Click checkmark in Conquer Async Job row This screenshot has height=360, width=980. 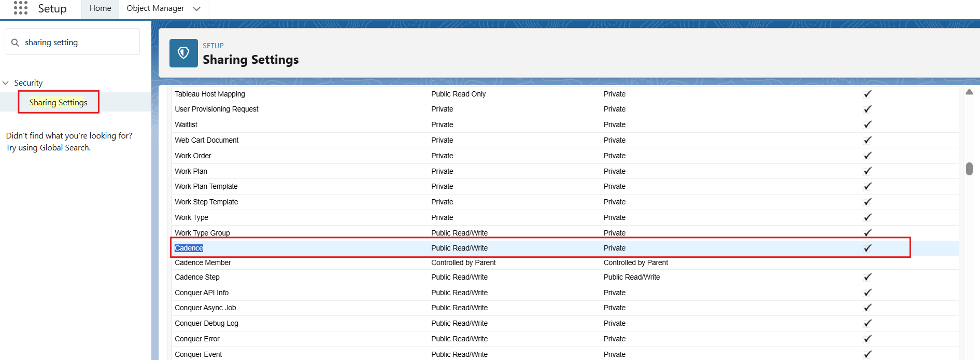(867, 308)
